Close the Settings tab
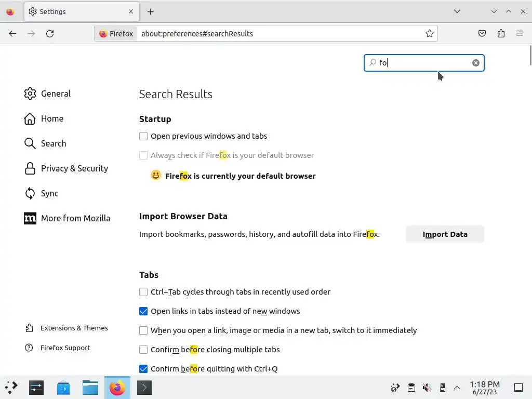This screenshot has height=399, width=532. pos(131,11)
